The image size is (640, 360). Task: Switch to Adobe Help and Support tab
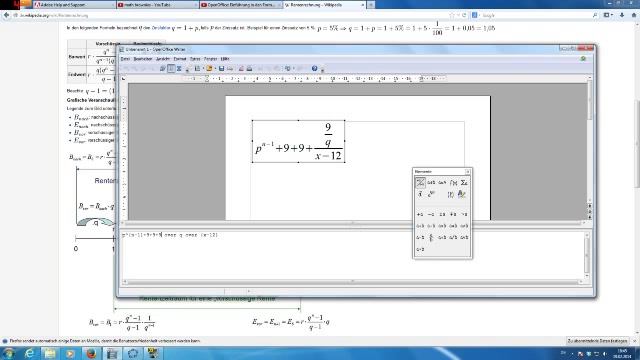pyautogui.click(x=73, y=5)
